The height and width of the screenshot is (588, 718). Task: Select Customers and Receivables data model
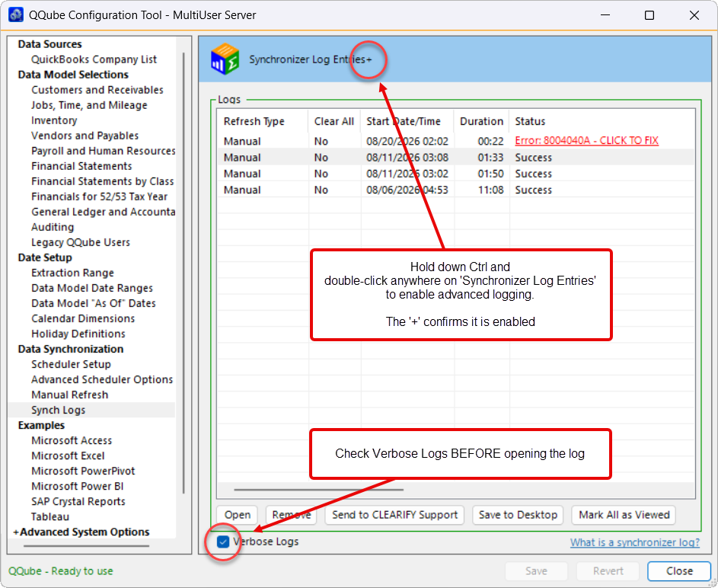[x=97, y=90]
